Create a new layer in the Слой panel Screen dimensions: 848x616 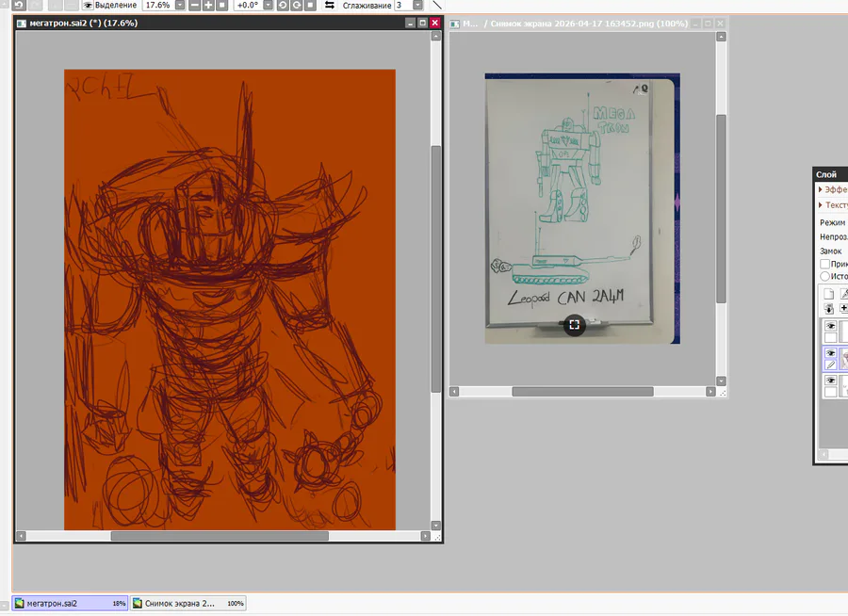pyautogui.click(x=829, y=294)
